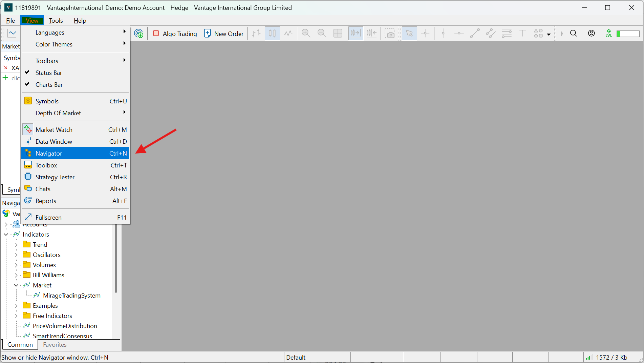Screen dimensions: 644x363
Task: Open Reports from the View menu
Action: click(x=75, y=201)
